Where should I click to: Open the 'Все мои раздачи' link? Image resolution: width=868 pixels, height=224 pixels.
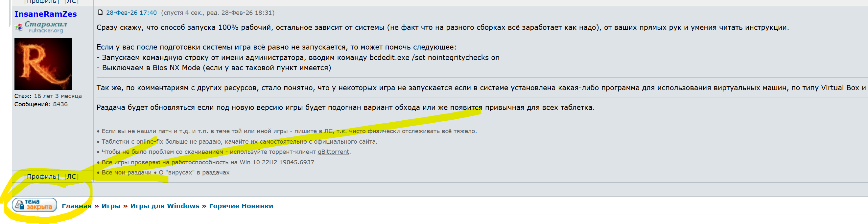point(127,173)
